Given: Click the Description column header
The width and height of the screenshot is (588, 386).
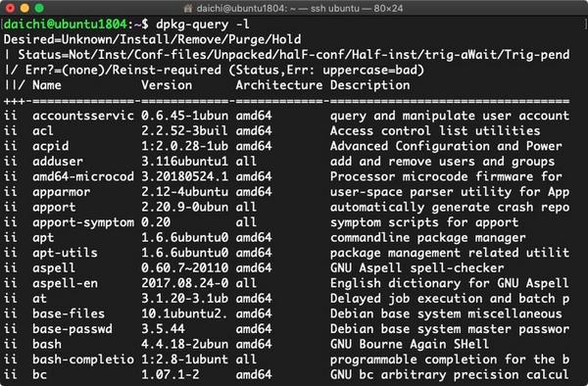Looking at the screenshot, I should tap(369, 86).
